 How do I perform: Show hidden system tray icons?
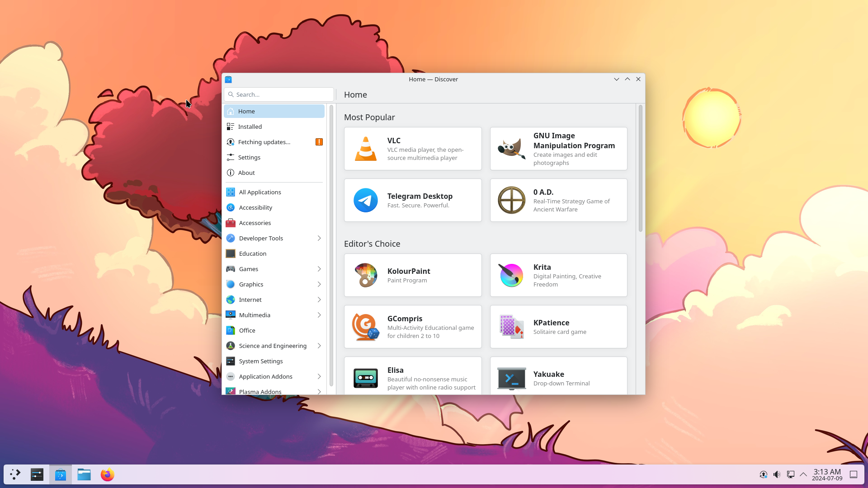tap(803, 474)
